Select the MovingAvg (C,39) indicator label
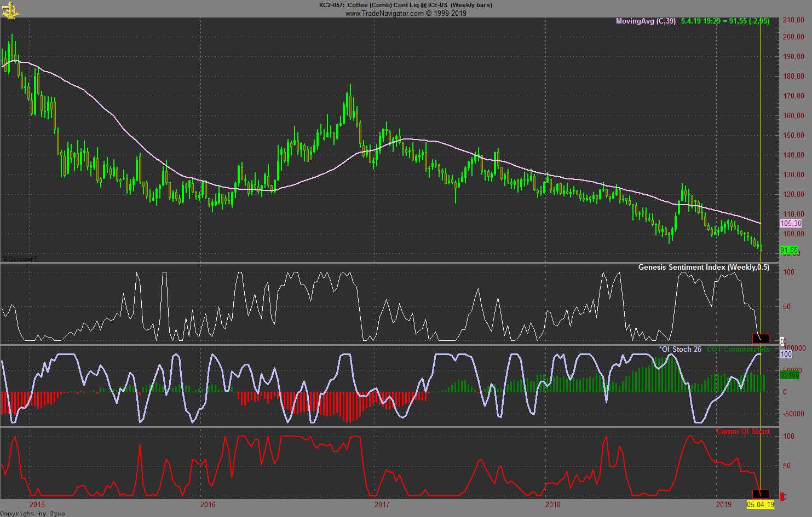Image resolution: width=812 pixels, height=517 pixels. coord(646,21)
